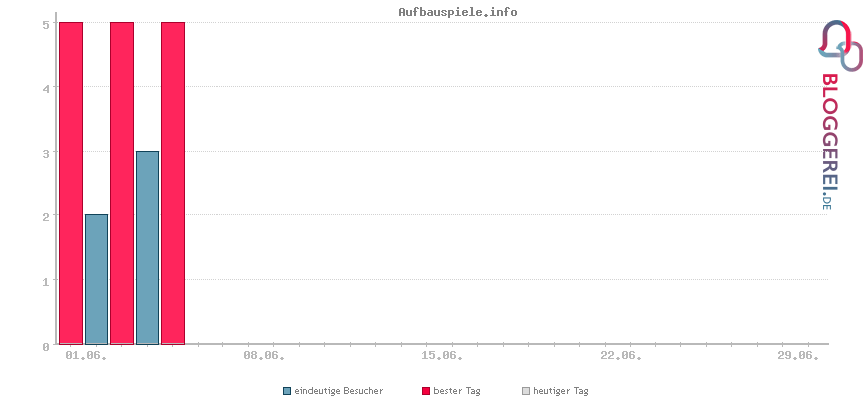
Task: Click the 15.06. date axis label
Action: point(442,356)
